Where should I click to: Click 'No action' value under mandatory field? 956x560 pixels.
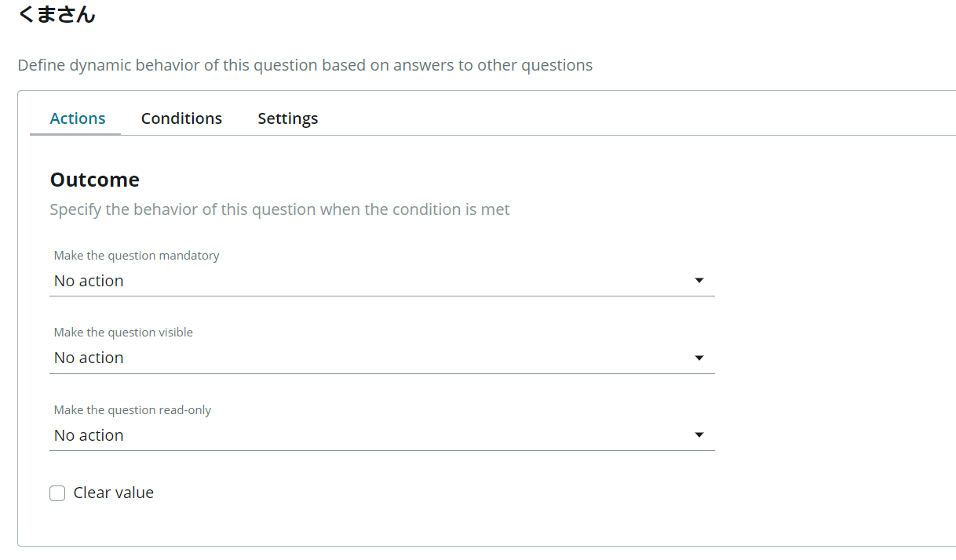89,281
